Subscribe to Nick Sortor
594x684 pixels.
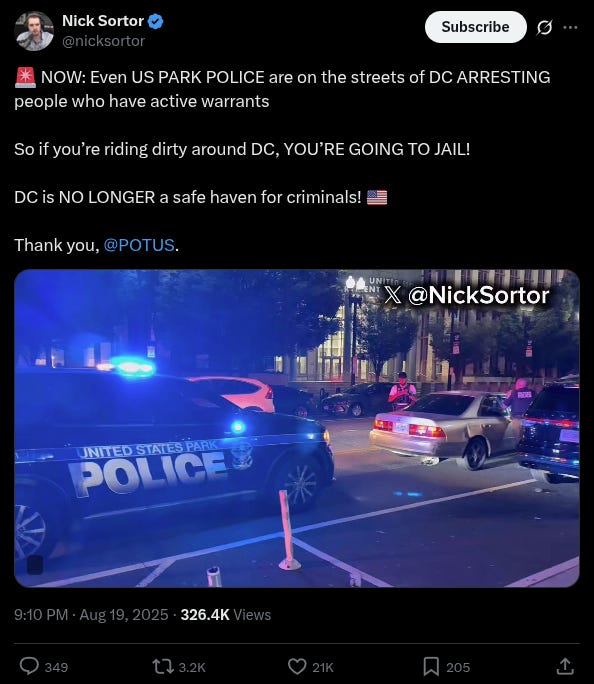tap(475, 27)
